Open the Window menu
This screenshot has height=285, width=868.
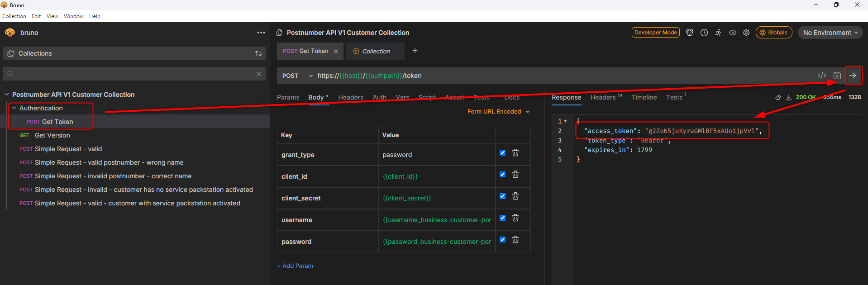pyautogui.click(x=74, y=16)
